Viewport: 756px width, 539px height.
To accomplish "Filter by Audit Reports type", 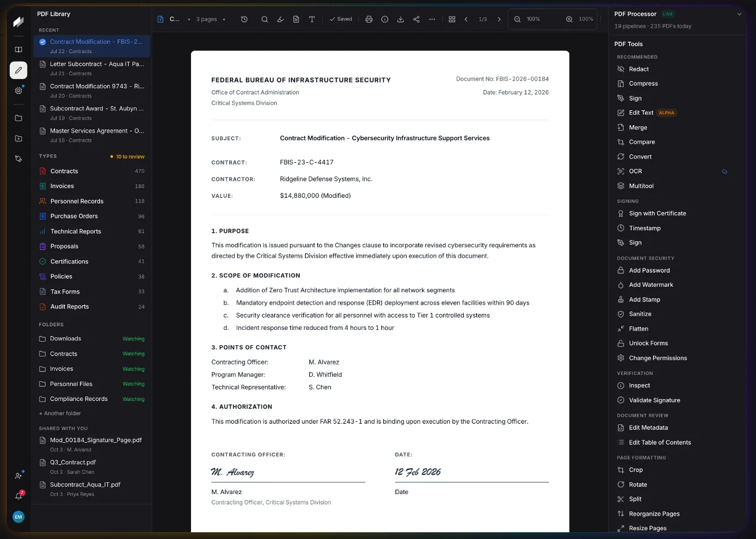I will click(x=92, y=307).
